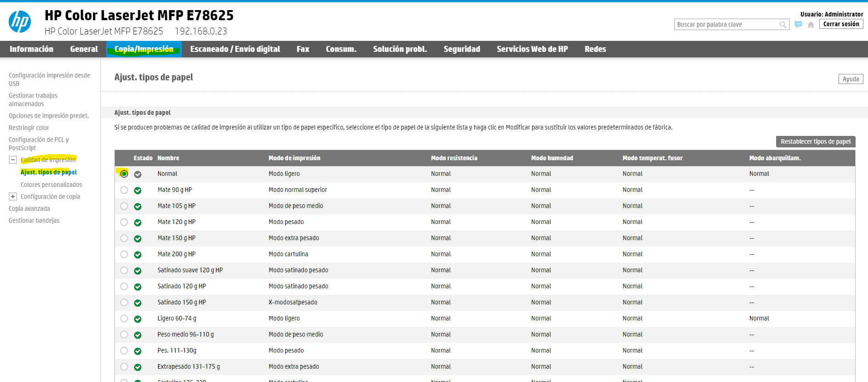
Task: Click the 'Modo cartulina' cell for Mate 200 g HP
Action: pos(289,254)
